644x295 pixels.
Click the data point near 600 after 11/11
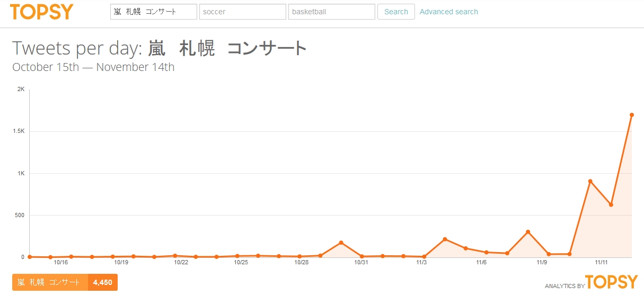pyautogui.click(x=611, y=204)
